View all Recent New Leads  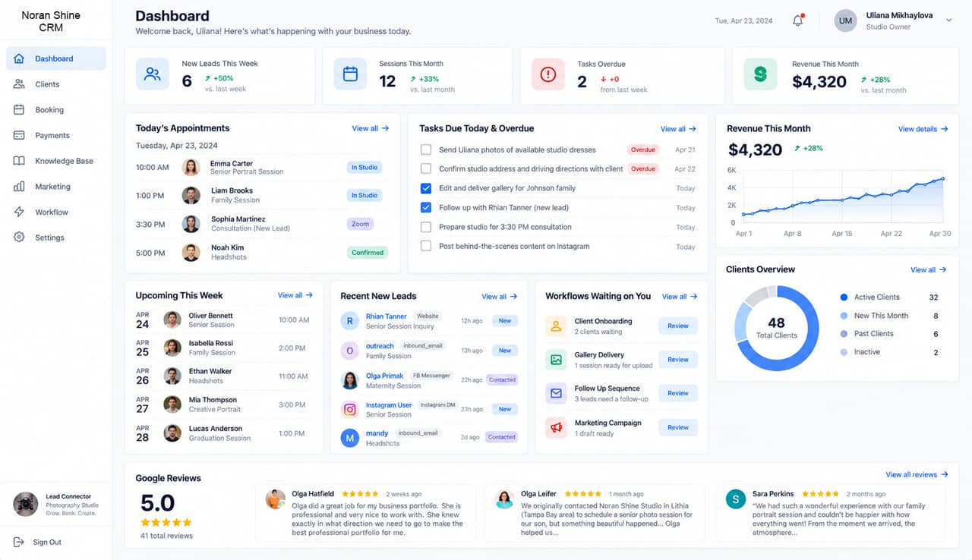tap(500, 297)
